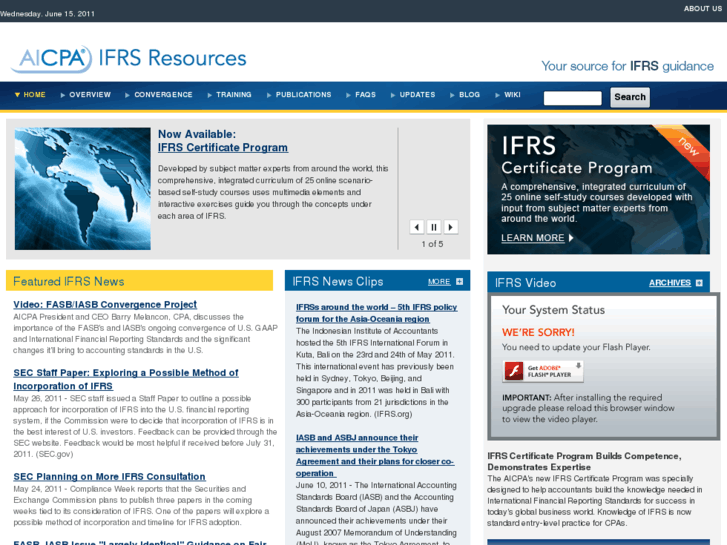
Task: Open SEC Planning on More IFRS Consultation
Action: [109, 477]
